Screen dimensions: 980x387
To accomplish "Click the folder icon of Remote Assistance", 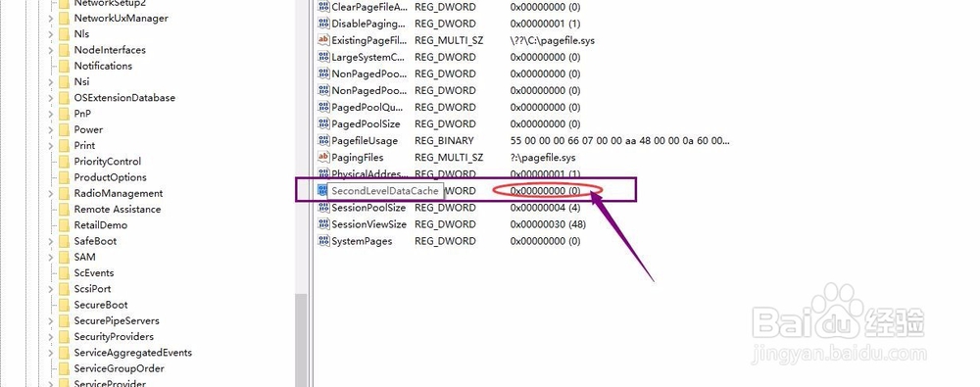I will coord(64,209).
